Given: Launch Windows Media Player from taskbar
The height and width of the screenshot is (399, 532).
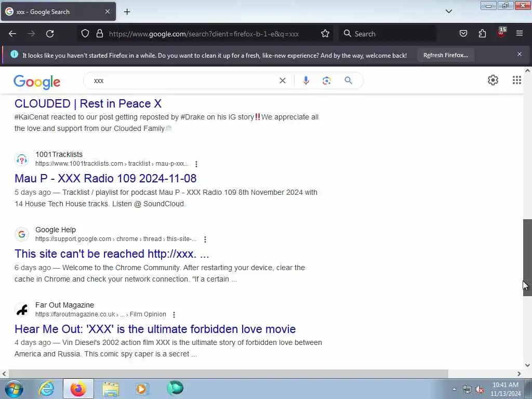Looking at the screenshot, I should click(x=142, y=389).
